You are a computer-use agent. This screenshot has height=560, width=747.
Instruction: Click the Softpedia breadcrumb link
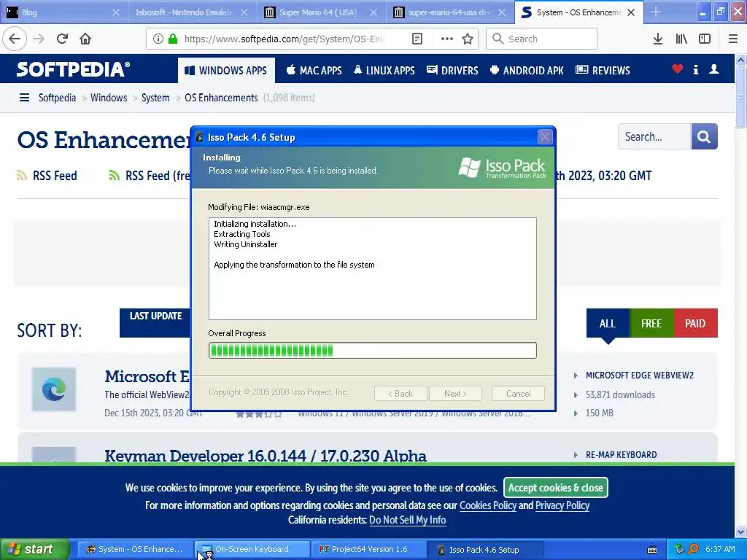(x=57, y=98)
